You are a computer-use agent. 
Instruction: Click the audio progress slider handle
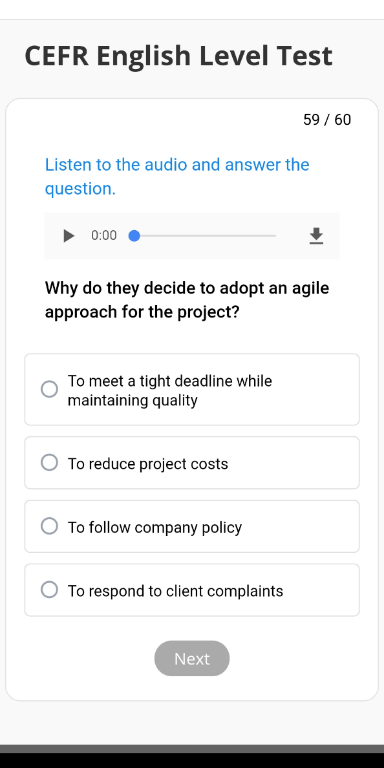coord(134,236)
